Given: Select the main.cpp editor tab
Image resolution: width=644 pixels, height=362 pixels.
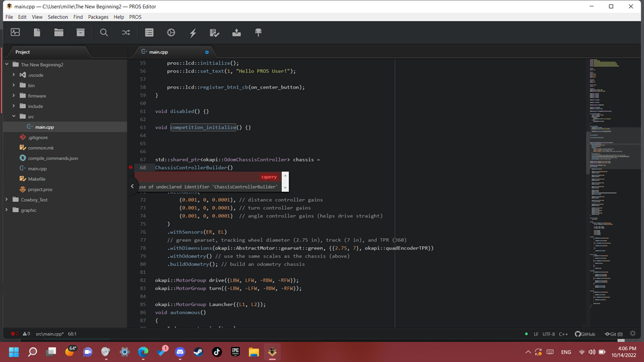Looking at the screenshot, I should coord(159,52).
